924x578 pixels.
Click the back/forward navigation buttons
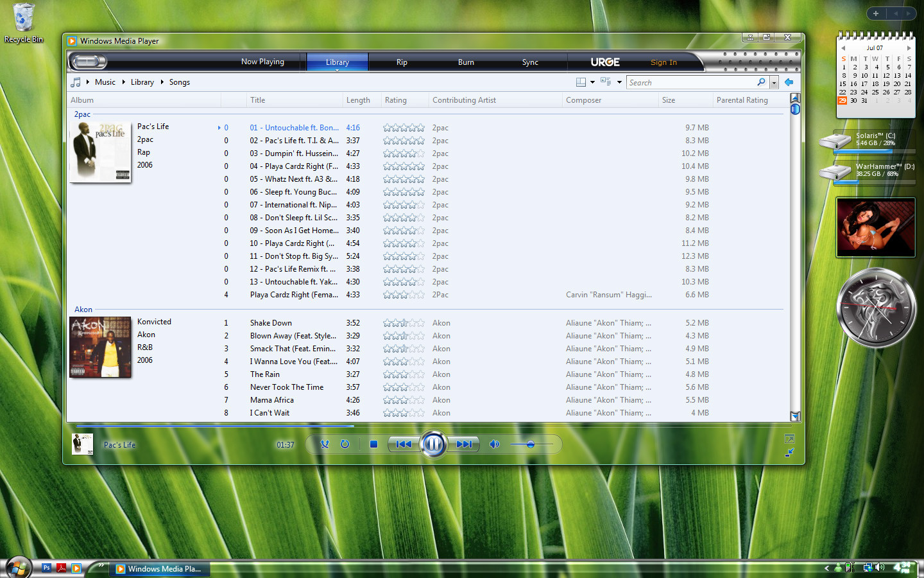(x=88, y=62)
